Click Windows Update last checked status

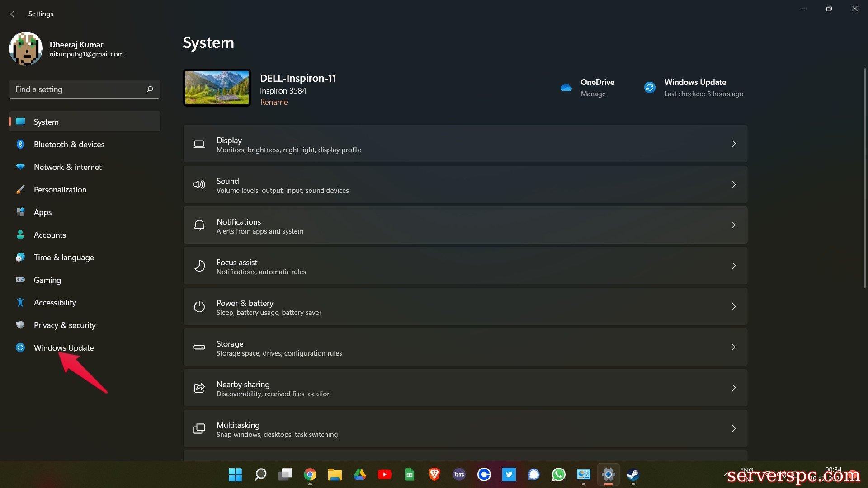pos(703,94)
